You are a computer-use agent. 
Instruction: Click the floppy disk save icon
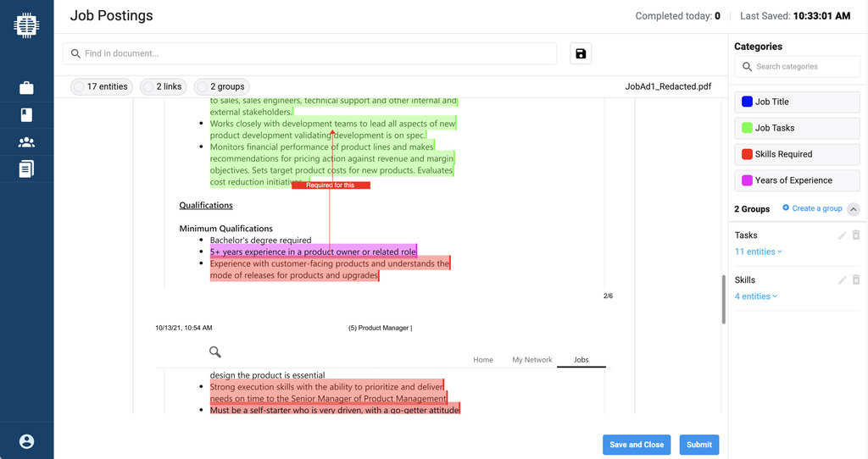pos(581,53)
